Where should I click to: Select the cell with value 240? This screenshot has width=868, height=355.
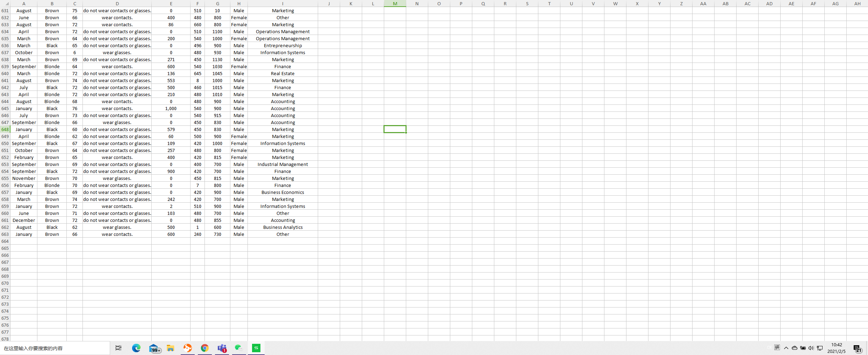tap(198, 234)
